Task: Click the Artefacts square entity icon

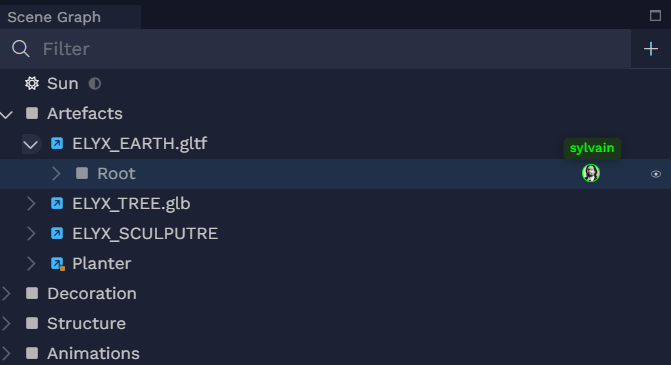Action: coord(32,113)
